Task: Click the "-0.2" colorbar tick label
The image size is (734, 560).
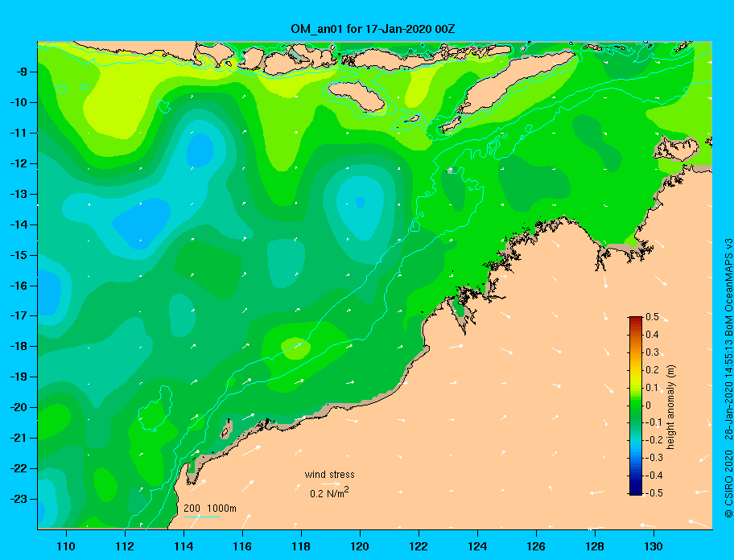Action: pos(654,440)
